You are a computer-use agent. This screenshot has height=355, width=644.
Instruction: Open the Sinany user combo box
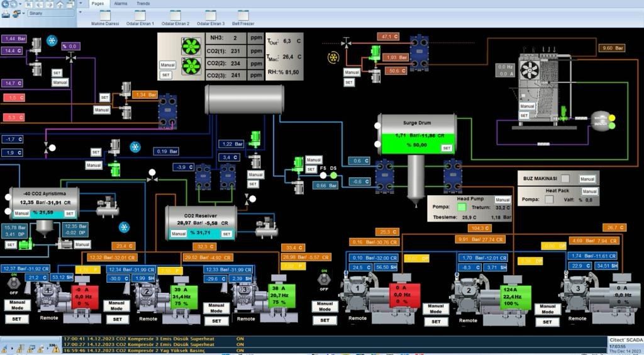click(52, 14)
